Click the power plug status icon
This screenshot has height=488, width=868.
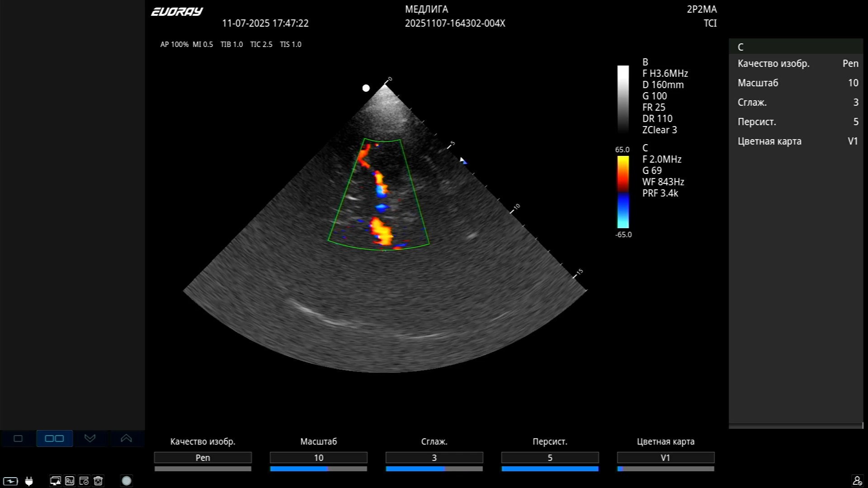pos(29,481)
